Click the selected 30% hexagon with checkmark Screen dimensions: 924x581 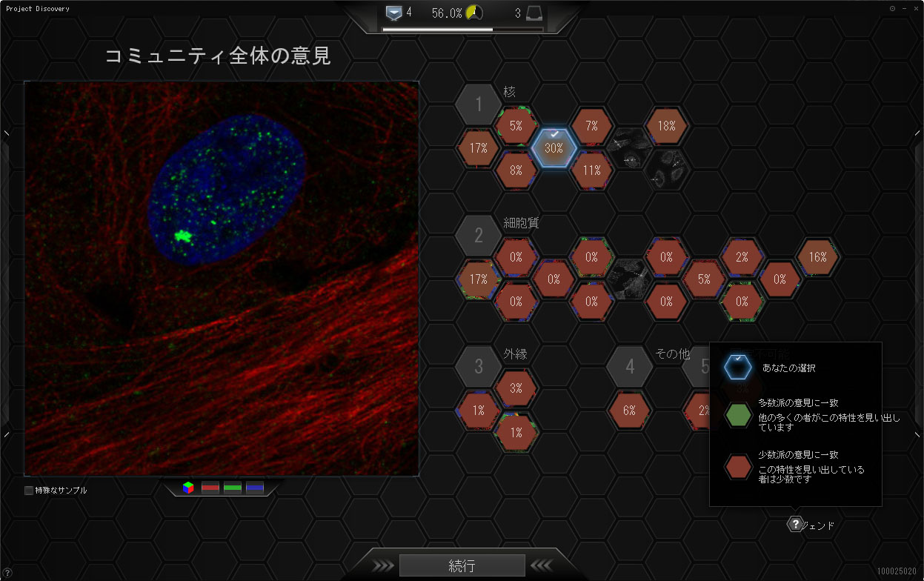[x=554, y=147]
